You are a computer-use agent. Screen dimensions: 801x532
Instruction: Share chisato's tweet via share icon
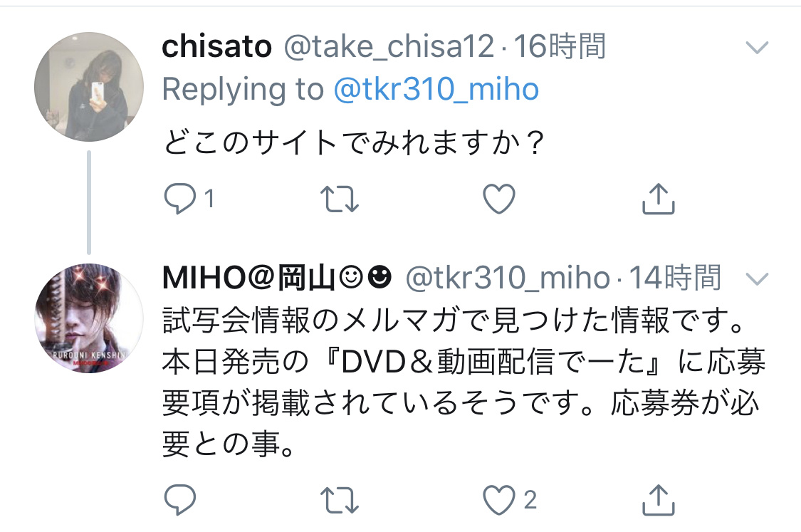(x=659, y=198)
